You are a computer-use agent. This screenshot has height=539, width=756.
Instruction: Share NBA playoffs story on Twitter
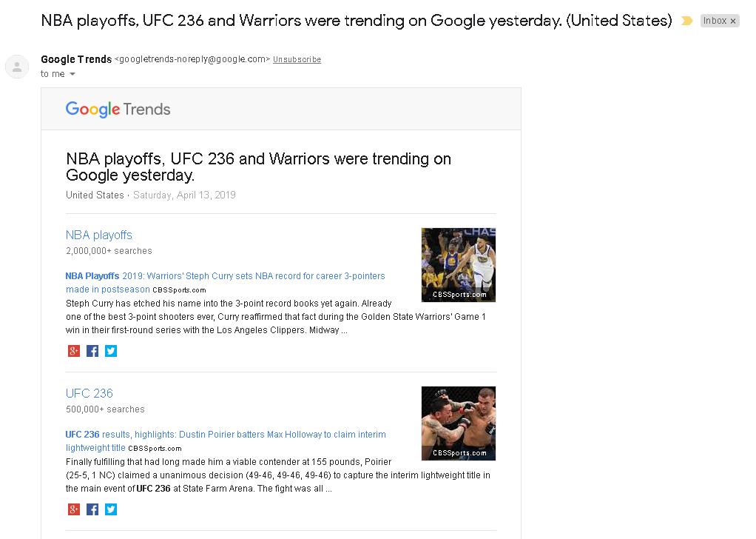coord(111,351)
